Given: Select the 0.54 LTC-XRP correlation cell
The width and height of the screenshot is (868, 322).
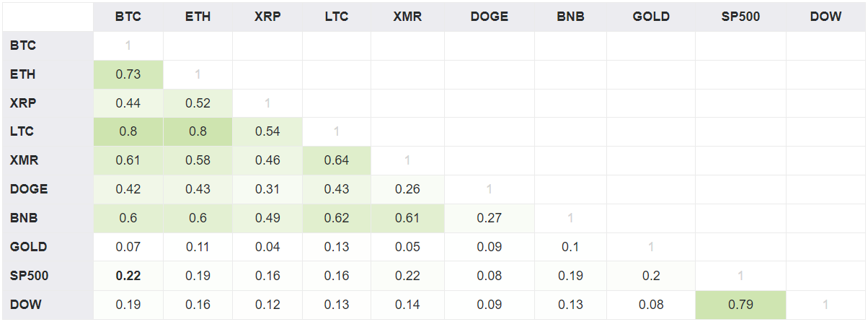Looking at the screenshot, I should (x=267, y=131).
